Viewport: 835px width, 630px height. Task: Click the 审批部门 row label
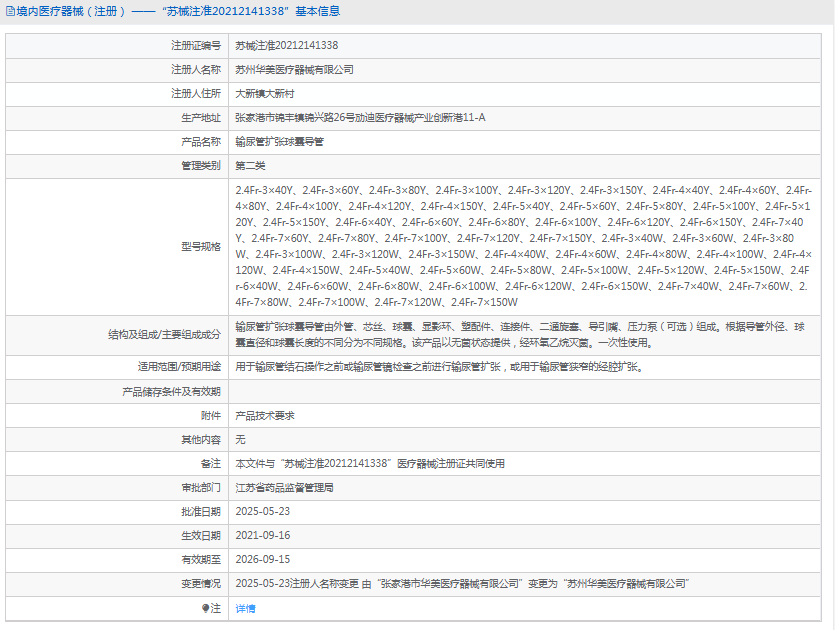(201, 488)
